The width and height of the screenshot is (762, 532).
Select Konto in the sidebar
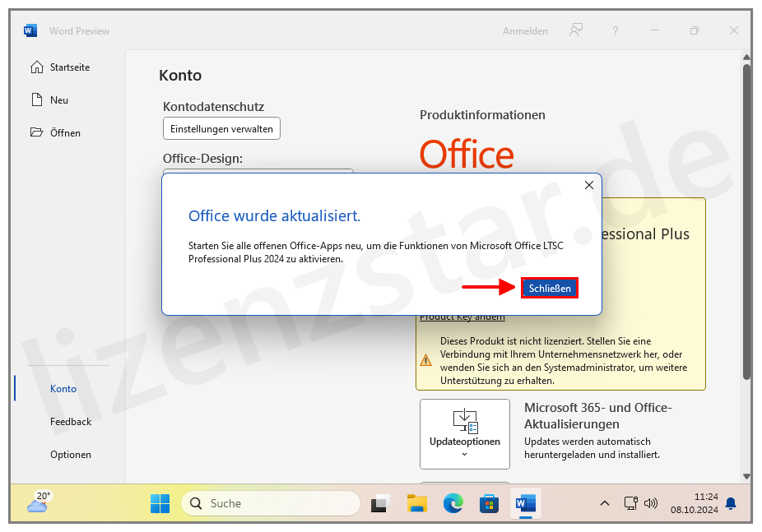coord(63,389)
